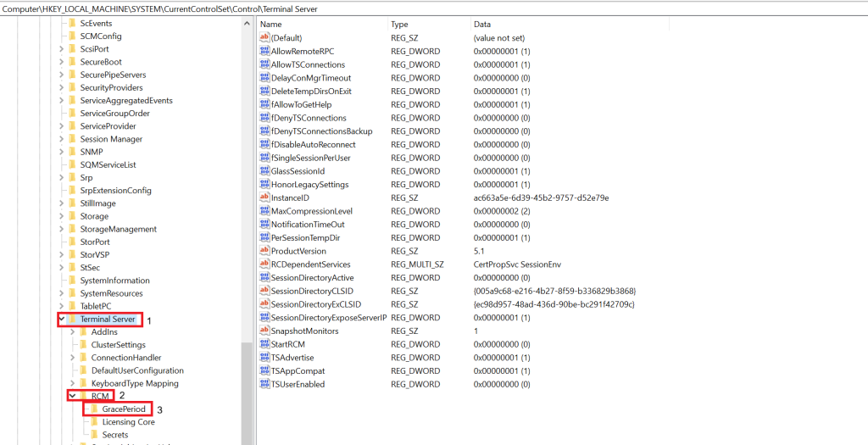This screenshot has height=445, width=868.
Task: Click the registry path address bar
Action: tap(434, 8)
